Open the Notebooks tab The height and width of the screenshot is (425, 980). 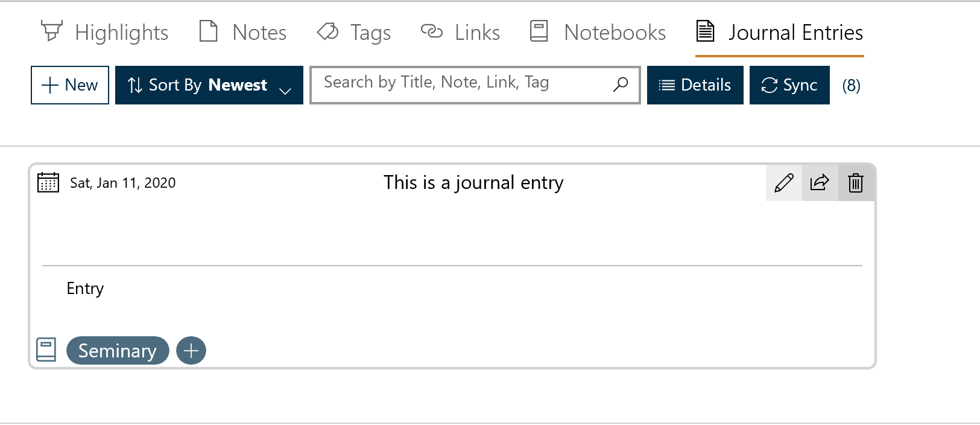(614, 32)
